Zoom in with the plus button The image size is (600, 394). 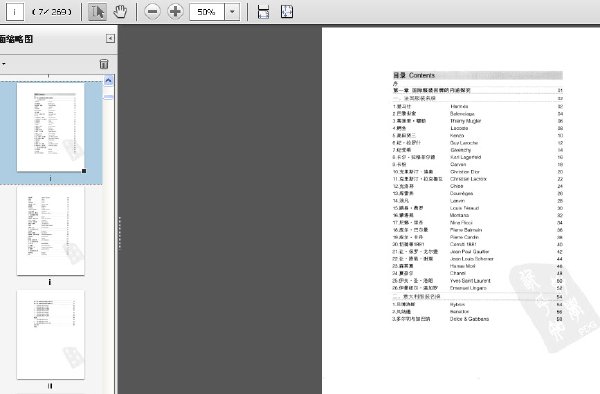(x=175, y=12)
